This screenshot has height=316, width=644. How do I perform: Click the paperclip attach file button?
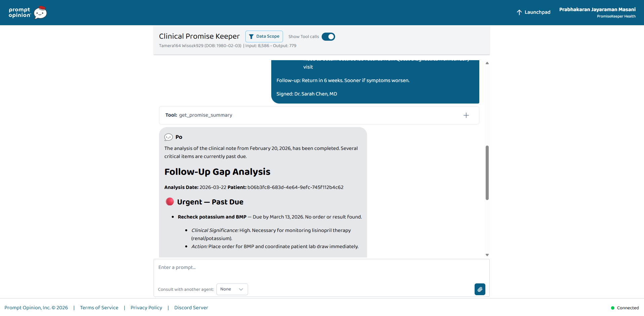[x=480, y=289]
